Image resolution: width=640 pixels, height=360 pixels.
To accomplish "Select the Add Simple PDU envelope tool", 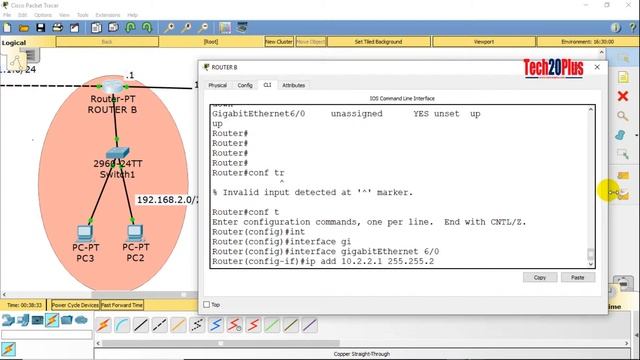I will [x=623, y=176].
